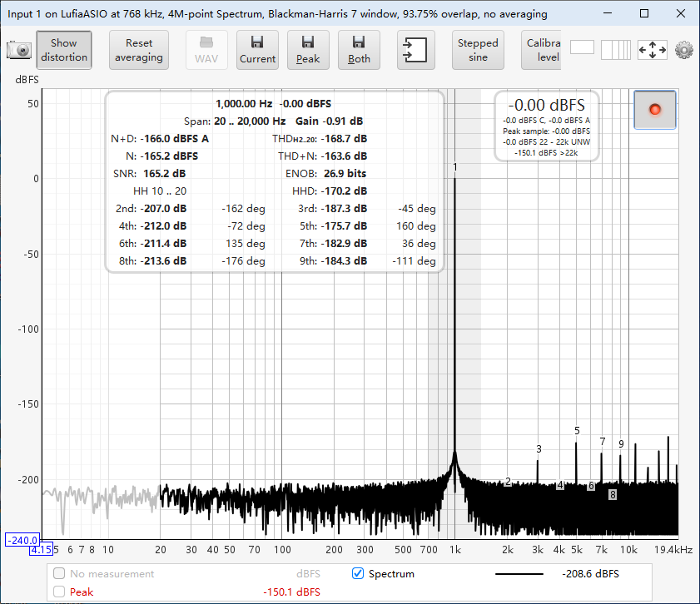Click the multi-bar display layout icon
The image size is (700, 604).
pos(616,50)
